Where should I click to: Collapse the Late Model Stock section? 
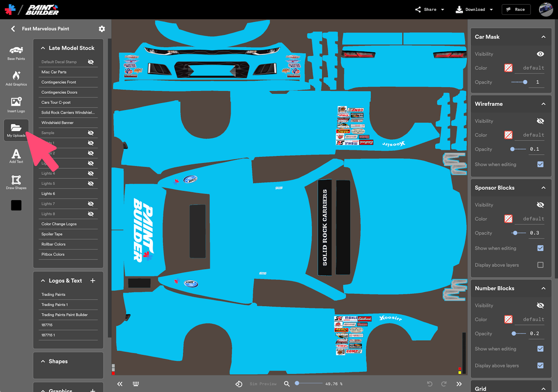pyautogui.click(x=43, y=48)
